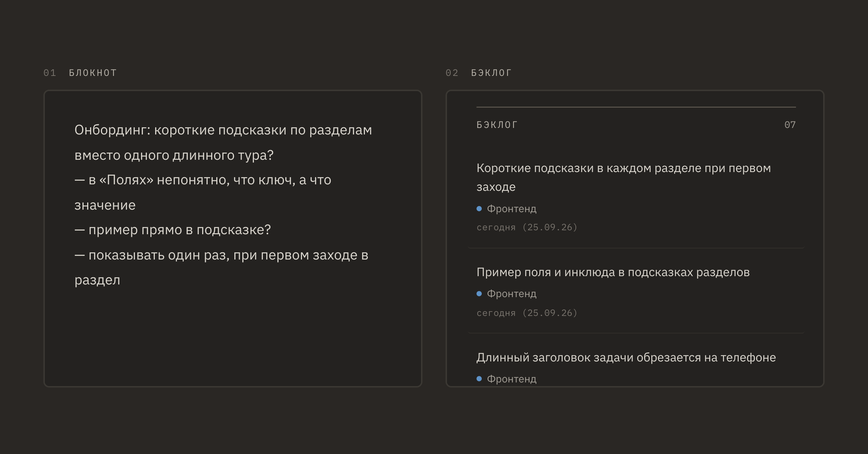Open task "Длинный заголовок задачи обрезается на телефоне"
The image size is (868, 454).
click(626, 357)
